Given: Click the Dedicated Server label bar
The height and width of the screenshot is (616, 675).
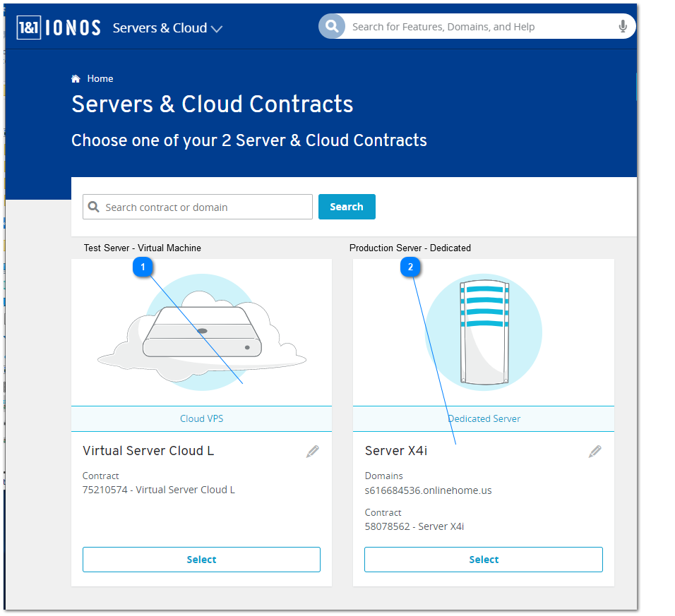Looking at the screenshot, I should [x=484, y=418].
